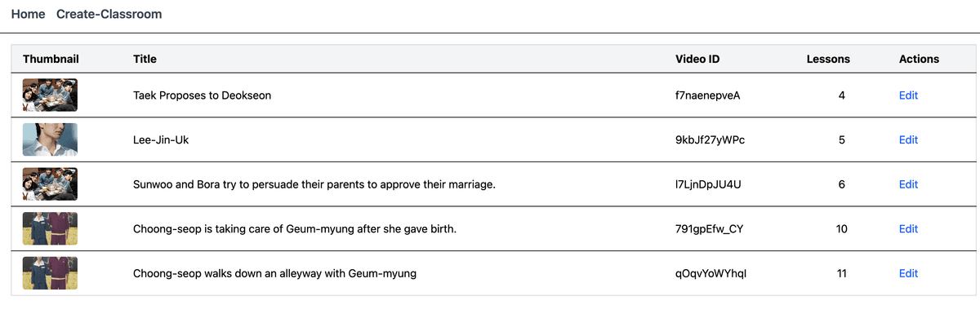Viewport: 980px width, 314px height.
Task: Click the Lessons column header
Action: coord(828,59)
